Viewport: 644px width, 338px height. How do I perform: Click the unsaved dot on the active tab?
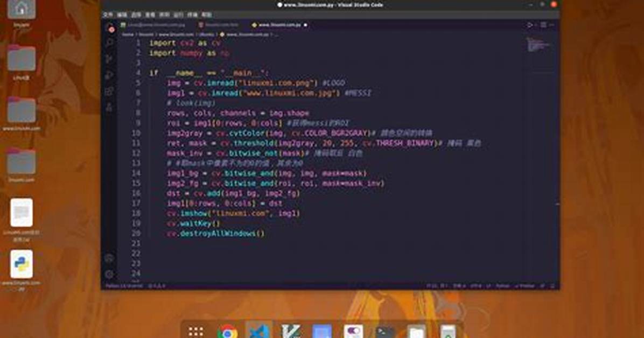(x=305, y=25)
